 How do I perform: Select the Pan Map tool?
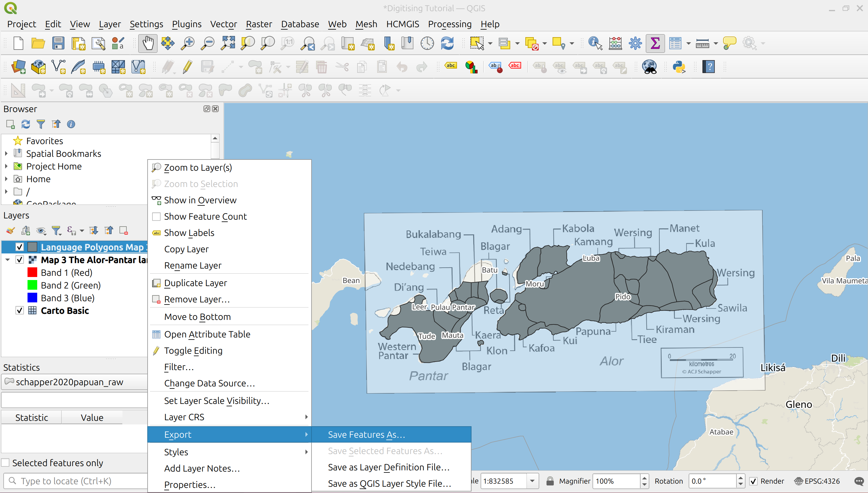pyautogui.click(x=148, y=43)
